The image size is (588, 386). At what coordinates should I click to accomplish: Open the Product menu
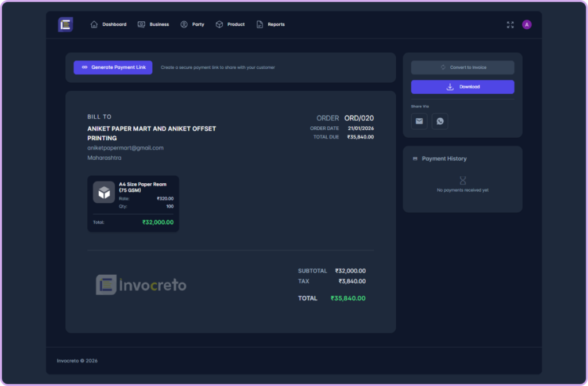click(230, 25)
